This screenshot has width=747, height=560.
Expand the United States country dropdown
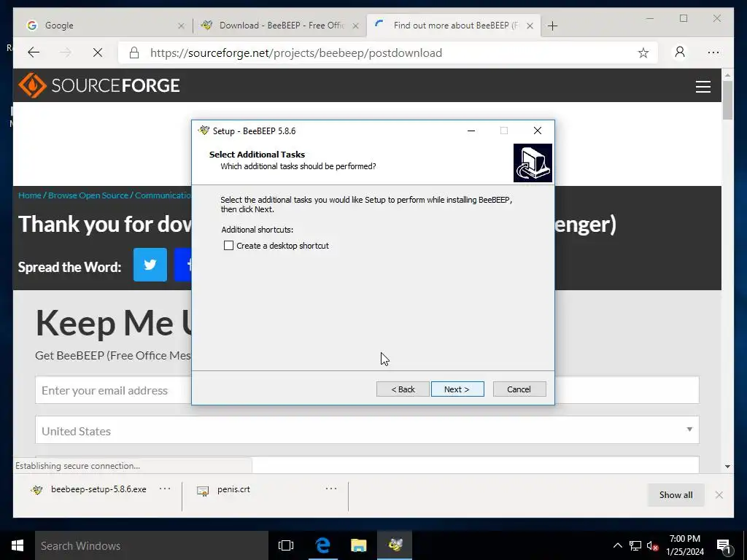click(367, 430)
